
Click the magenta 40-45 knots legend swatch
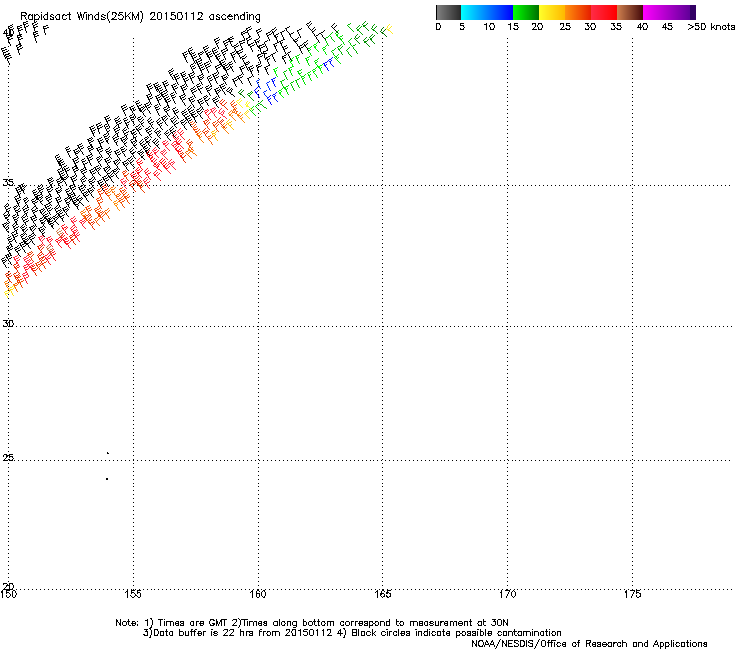point(656,12)
